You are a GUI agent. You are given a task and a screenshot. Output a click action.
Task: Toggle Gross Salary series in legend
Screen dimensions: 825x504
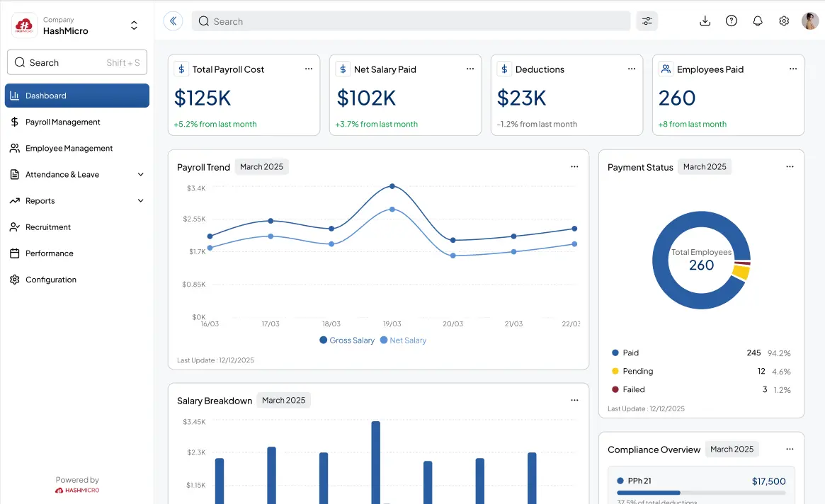[346, 340]
